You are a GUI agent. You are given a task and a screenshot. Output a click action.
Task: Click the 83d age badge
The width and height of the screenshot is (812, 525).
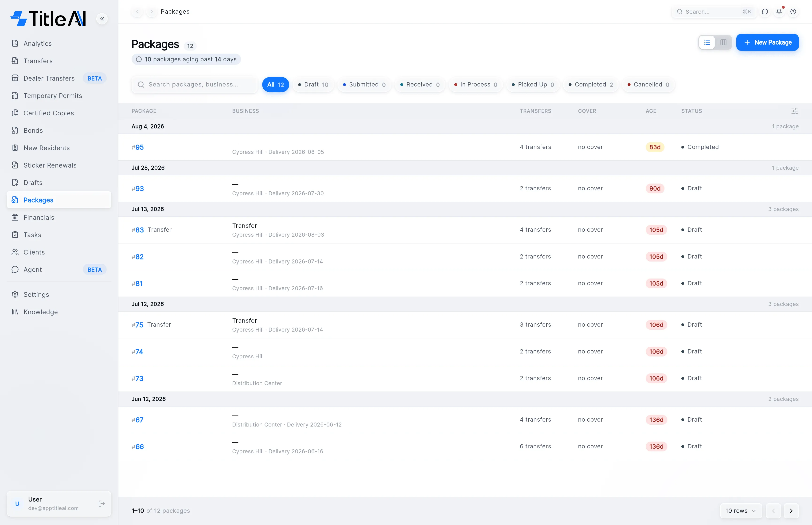click(x=655, y=147)
